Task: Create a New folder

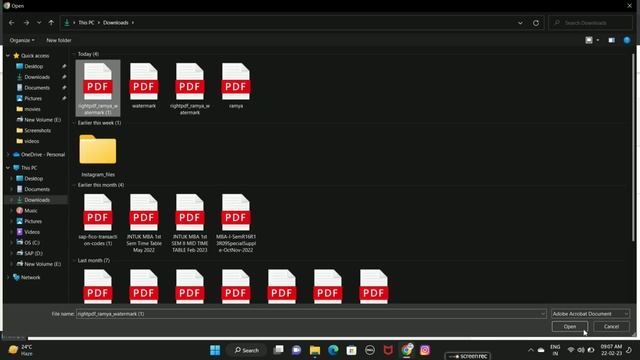Action: tap(59, 40)
